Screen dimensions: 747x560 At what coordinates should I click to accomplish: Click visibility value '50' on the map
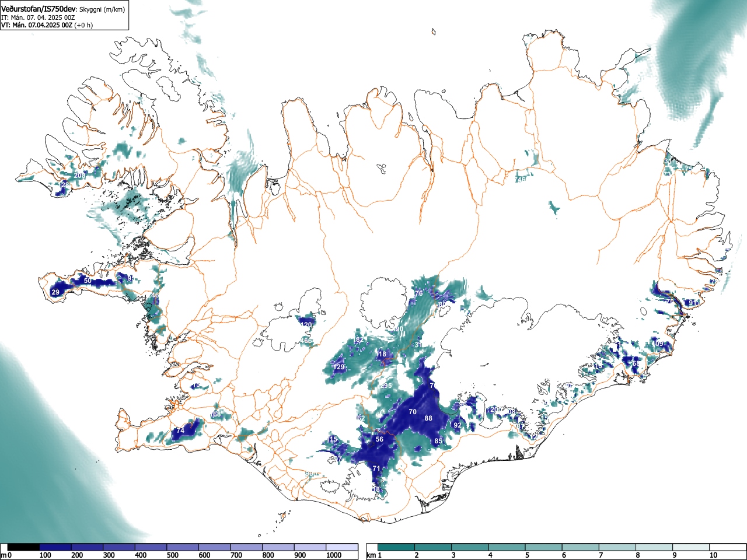tap(88, 281)
